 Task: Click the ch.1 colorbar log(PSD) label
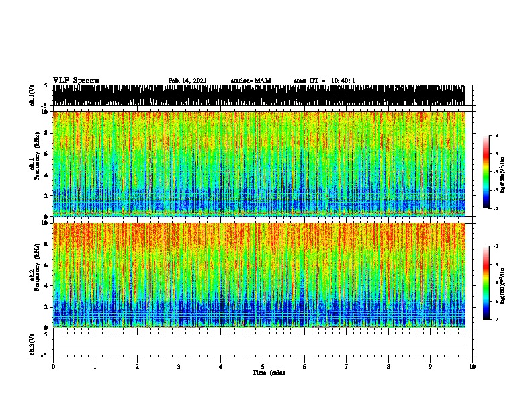tap(502, 175)
